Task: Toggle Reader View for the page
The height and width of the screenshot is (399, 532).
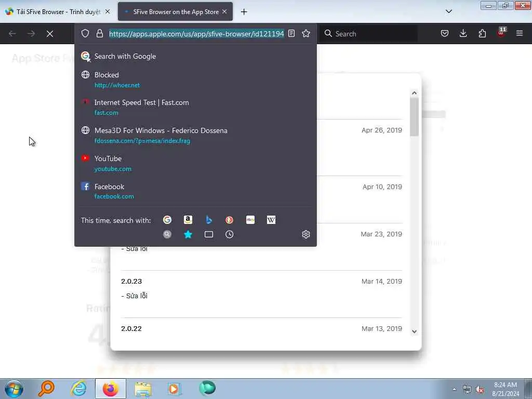Action: 291,33
